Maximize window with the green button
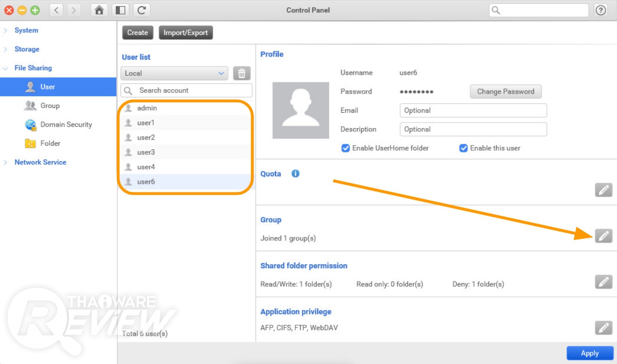The height and width of the screenshot is (364, 617). [x=35, y=10]
